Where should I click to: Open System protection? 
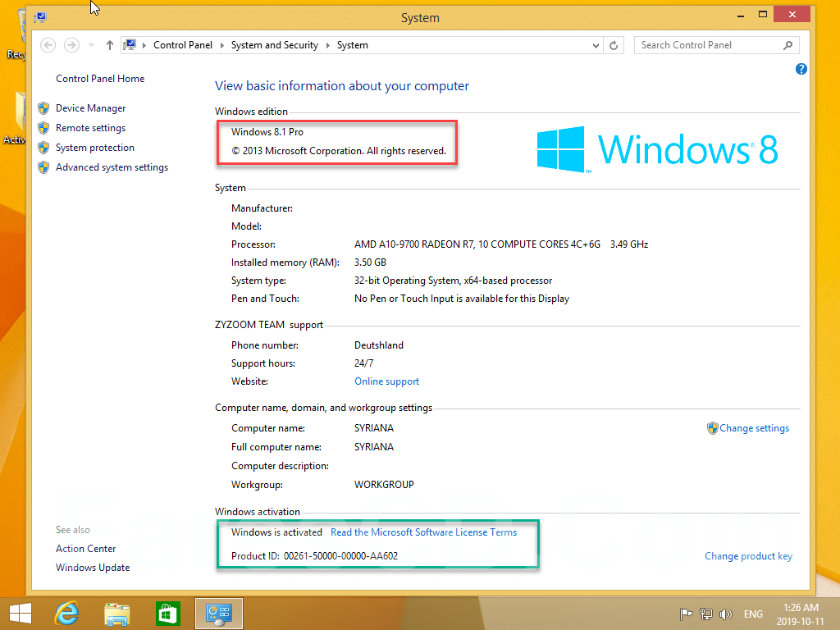(95, 148)
